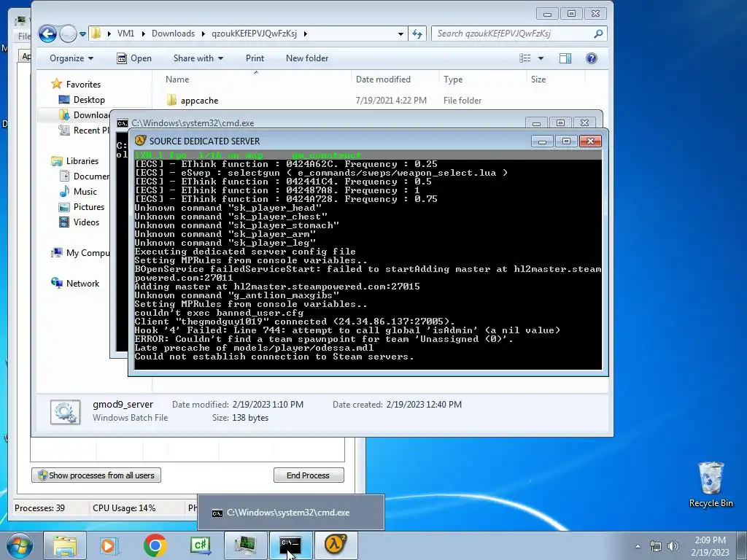747x560 pixels.
Task: Click New folder button
Action: coord(307,58)
